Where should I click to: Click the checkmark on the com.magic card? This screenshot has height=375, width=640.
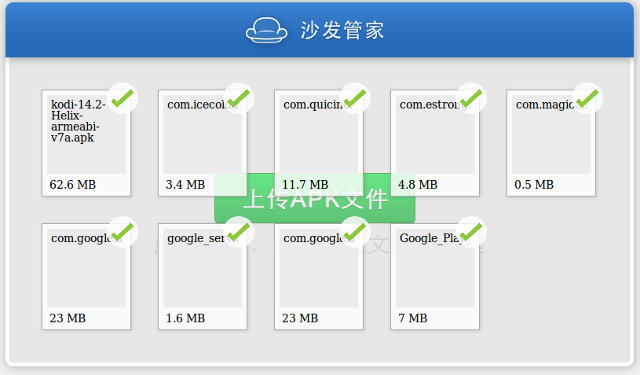click(x=587, y=98)
